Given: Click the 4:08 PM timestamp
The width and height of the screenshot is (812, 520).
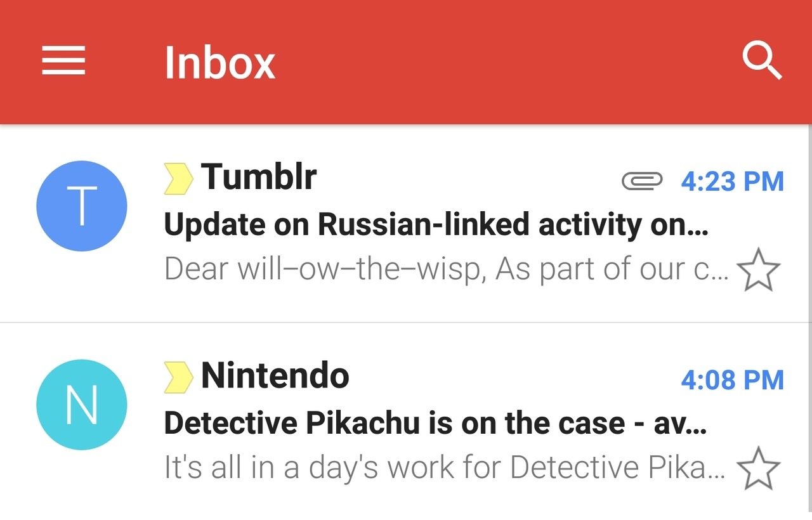Looking at the screenshot, I should pos(733,380).
